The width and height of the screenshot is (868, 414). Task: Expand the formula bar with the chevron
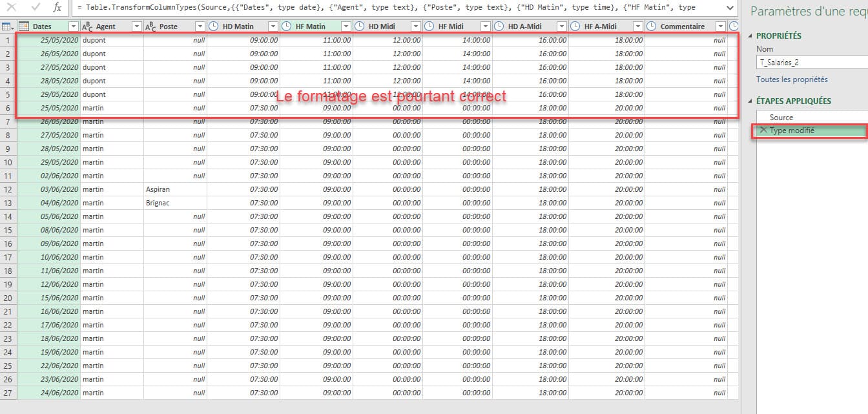pos(730,8)
